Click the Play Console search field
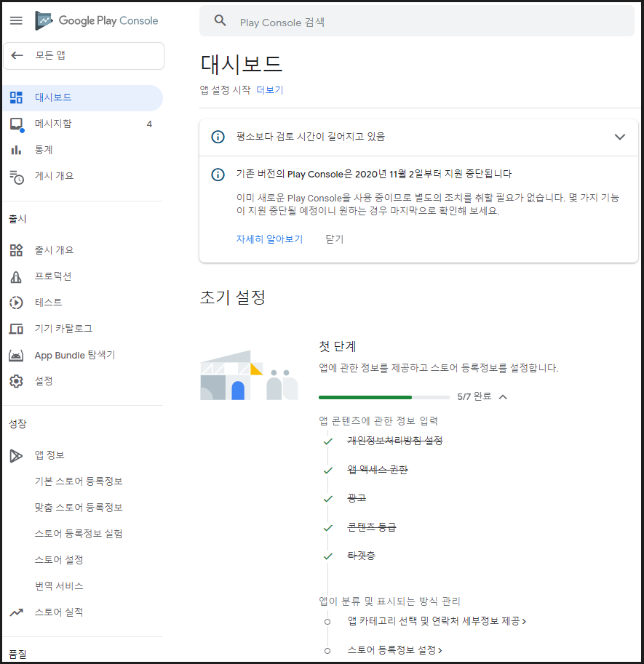The height and width of the screenshot is (664, 644). 364,20
